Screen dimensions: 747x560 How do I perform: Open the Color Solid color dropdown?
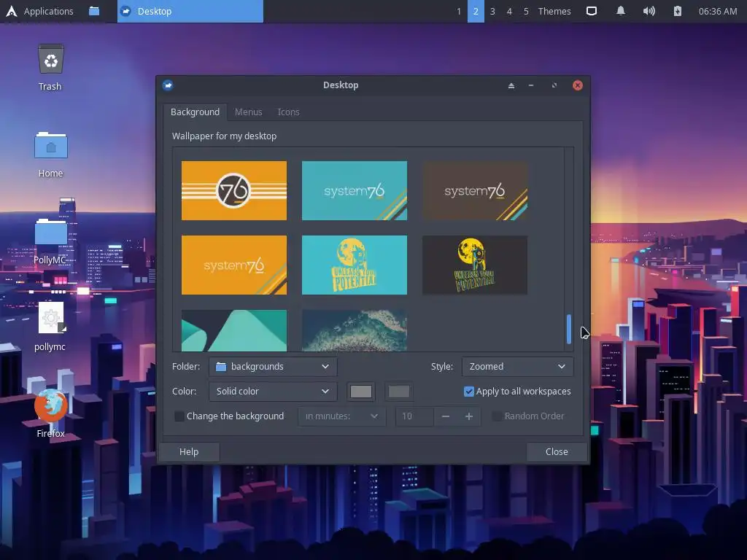point(273,392)
